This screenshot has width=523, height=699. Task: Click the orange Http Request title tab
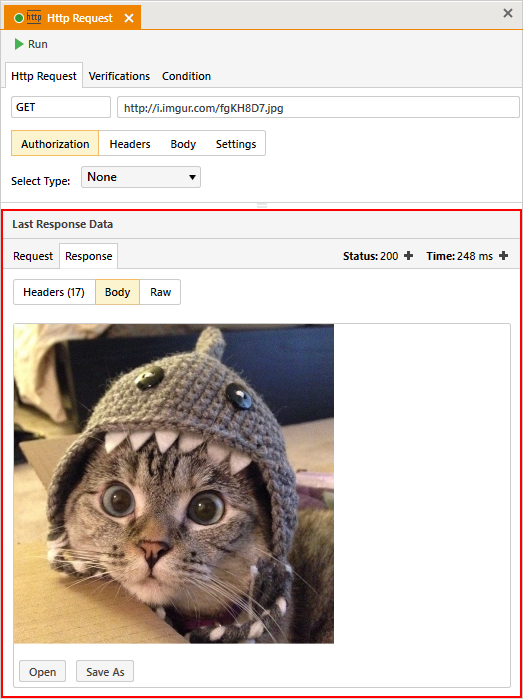(72, 18)
